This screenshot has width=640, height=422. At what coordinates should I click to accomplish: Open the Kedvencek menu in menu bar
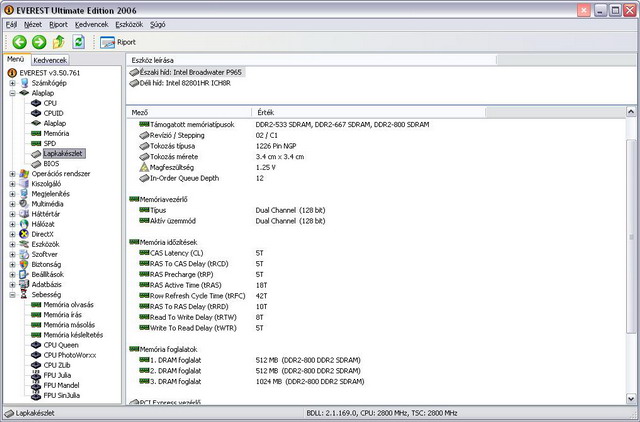[x=91, y=24]
